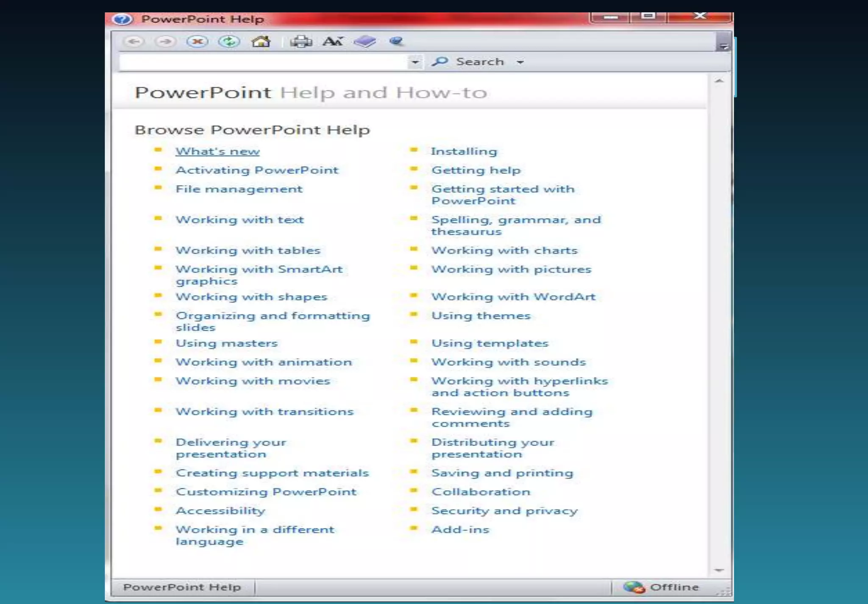The width and height of the screenshot is (868, 604).
Task: Click the Forward navigation arrow
Action: (x=165, y=42)
